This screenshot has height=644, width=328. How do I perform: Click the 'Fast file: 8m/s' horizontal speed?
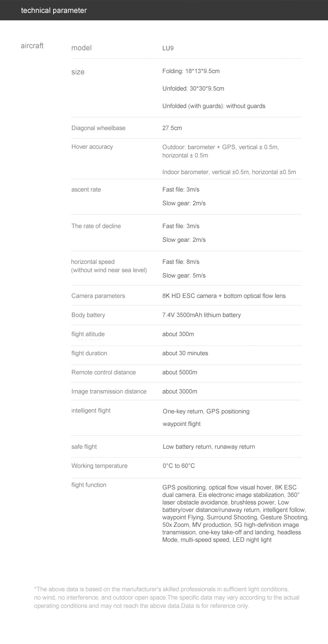[x=181, y=262]
